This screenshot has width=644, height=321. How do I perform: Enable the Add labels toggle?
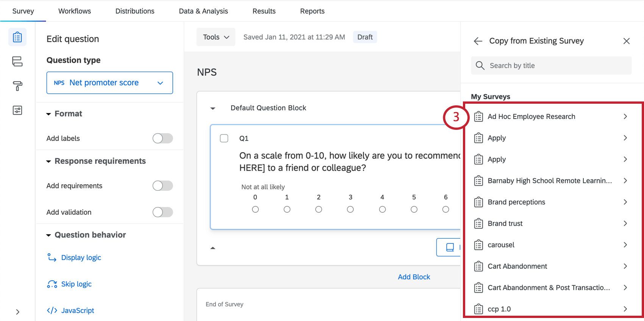163,138
